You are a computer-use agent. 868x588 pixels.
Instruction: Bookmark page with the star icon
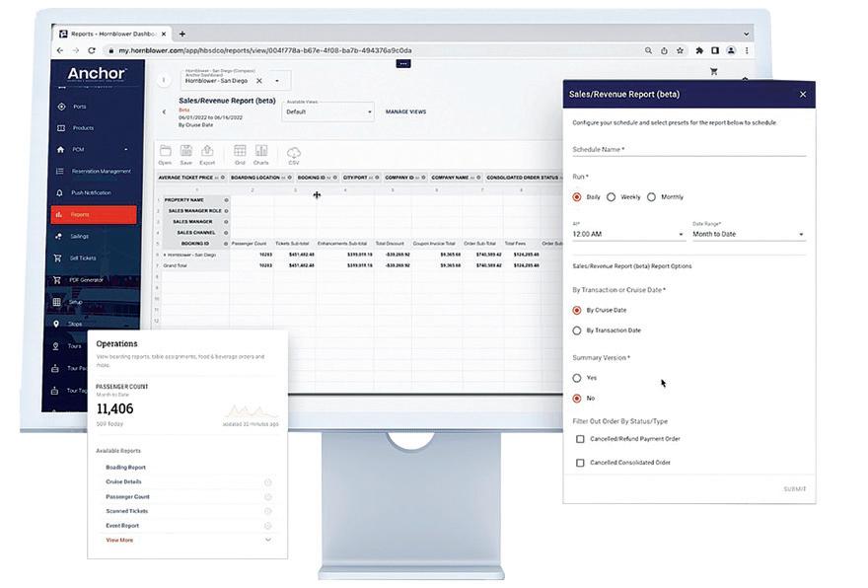pyautogui.click(x=680, y=50)
